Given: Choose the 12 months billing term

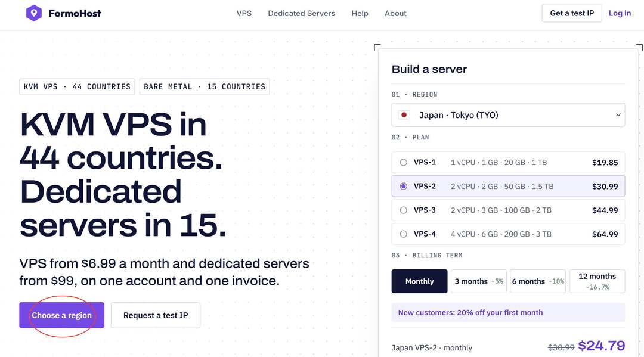Looking at the screenshot, I should pos(597,281).
